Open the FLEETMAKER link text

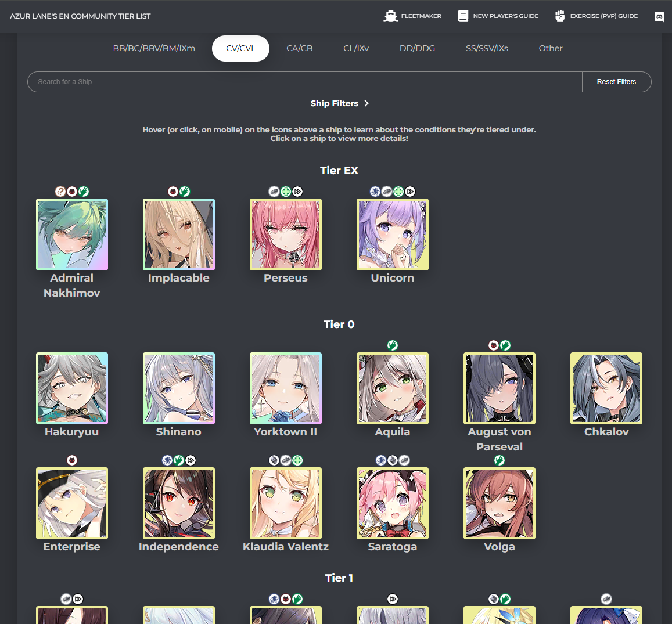pos(421,16)
